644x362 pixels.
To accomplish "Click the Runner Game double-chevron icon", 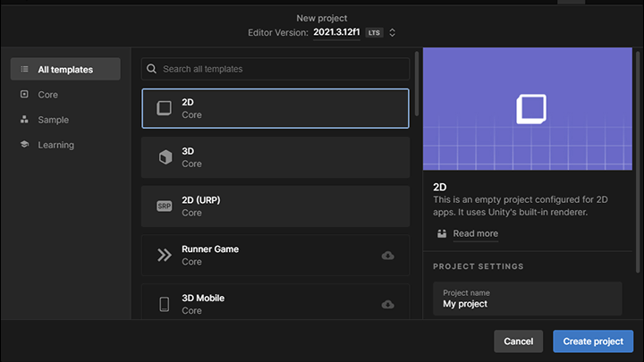I will pos(165,255).
